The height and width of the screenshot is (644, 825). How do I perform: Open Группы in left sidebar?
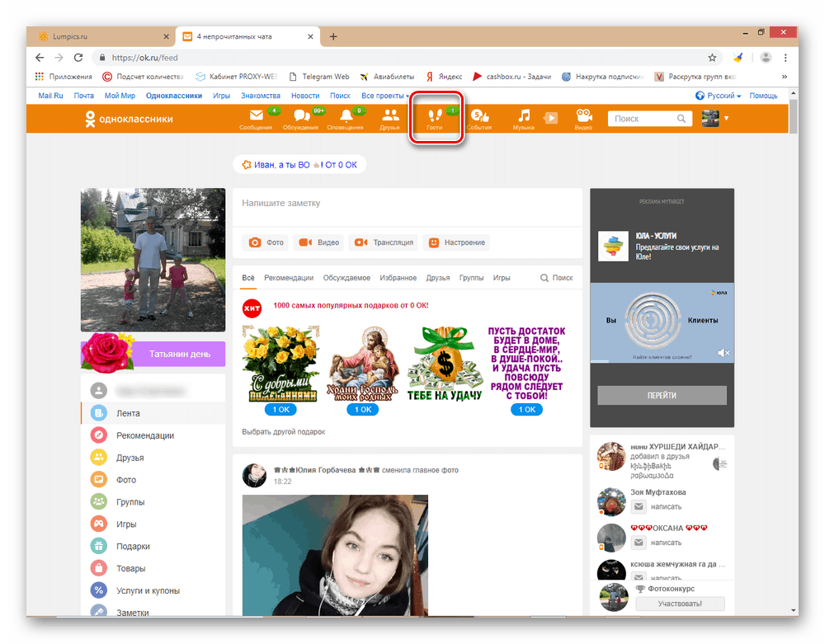[153, 502]
